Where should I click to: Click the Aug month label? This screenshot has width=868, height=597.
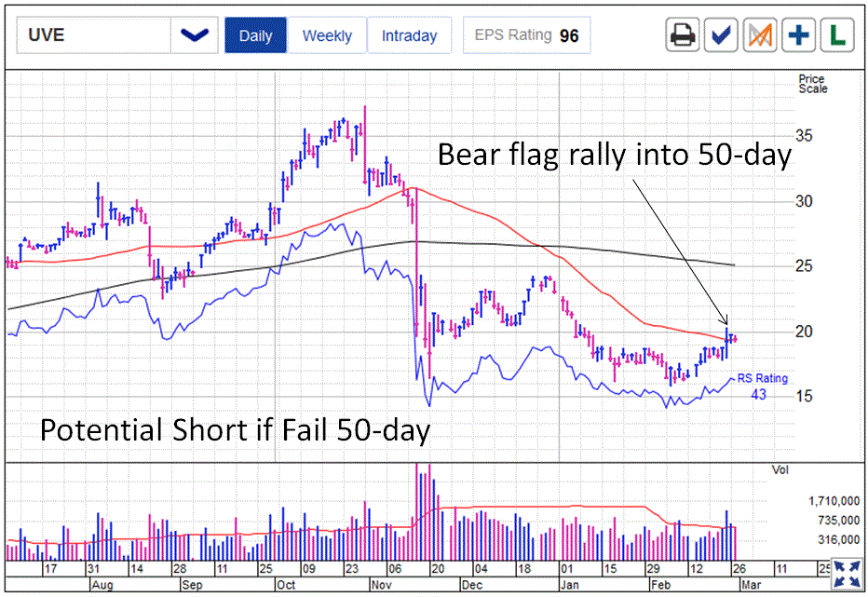pyautogui.click(x=102, y=585)
